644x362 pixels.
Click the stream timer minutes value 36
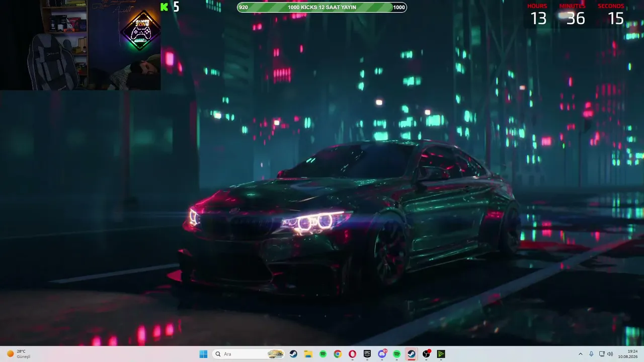click(576, 19)
